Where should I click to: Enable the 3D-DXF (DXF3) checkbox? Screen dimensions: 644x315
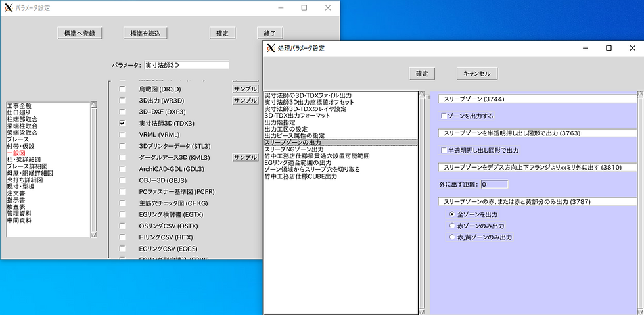(122, 112)
